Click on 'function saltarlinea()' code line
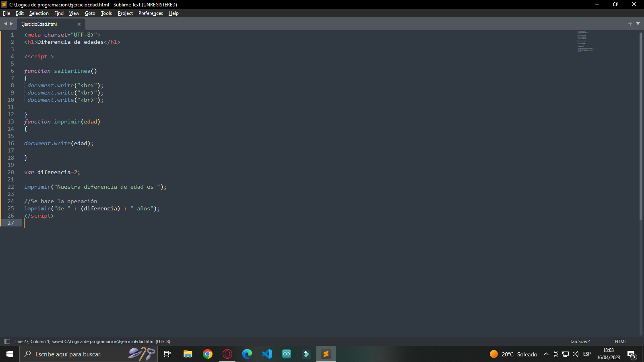 pos(60,71)
